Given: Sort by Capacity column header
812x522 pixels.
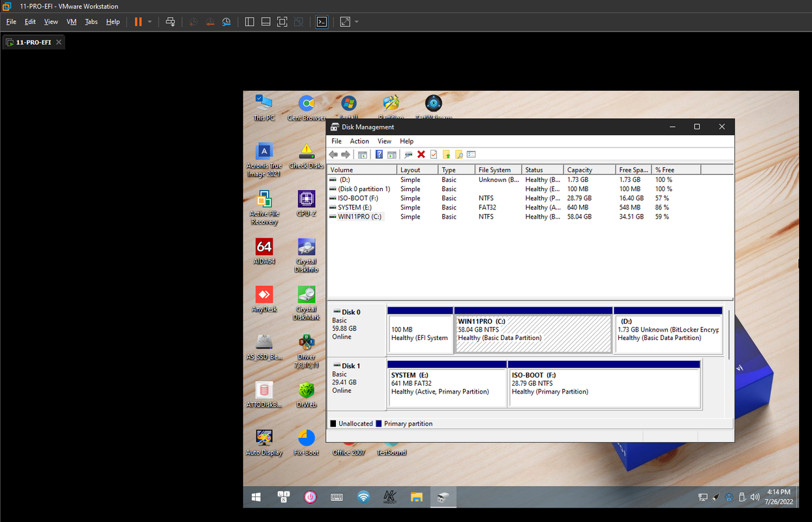Looking at the screenshot, I should click(x=590, y=170).
